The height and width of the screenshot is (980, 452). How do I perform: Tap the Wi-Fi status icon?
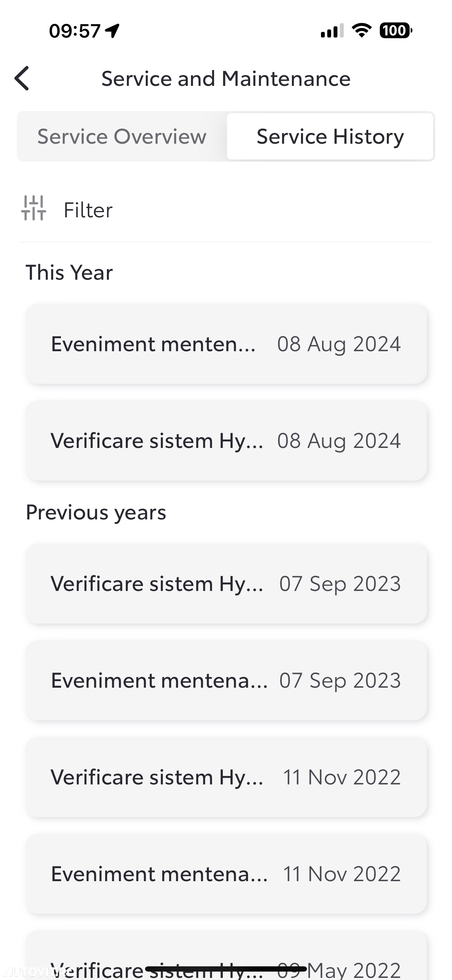tap(362, 30)
